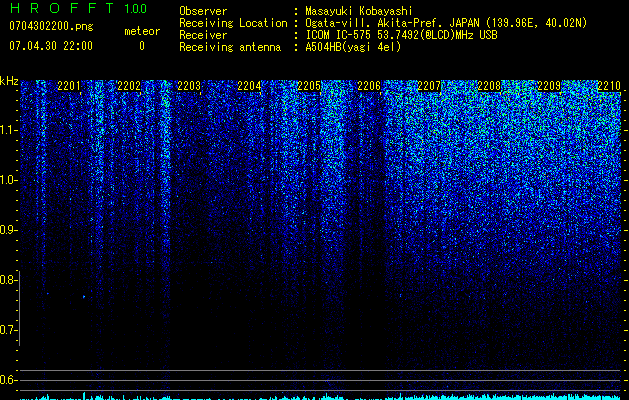
Task: Click the 2206 time marker
Action: pyautogui.click(x=369, y=86)
